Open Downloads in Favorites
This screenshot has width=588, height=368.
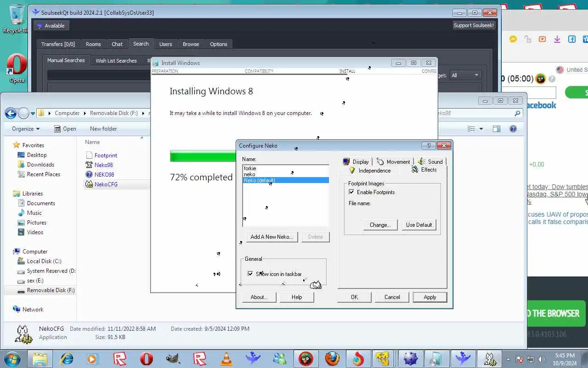click(40, 165)
